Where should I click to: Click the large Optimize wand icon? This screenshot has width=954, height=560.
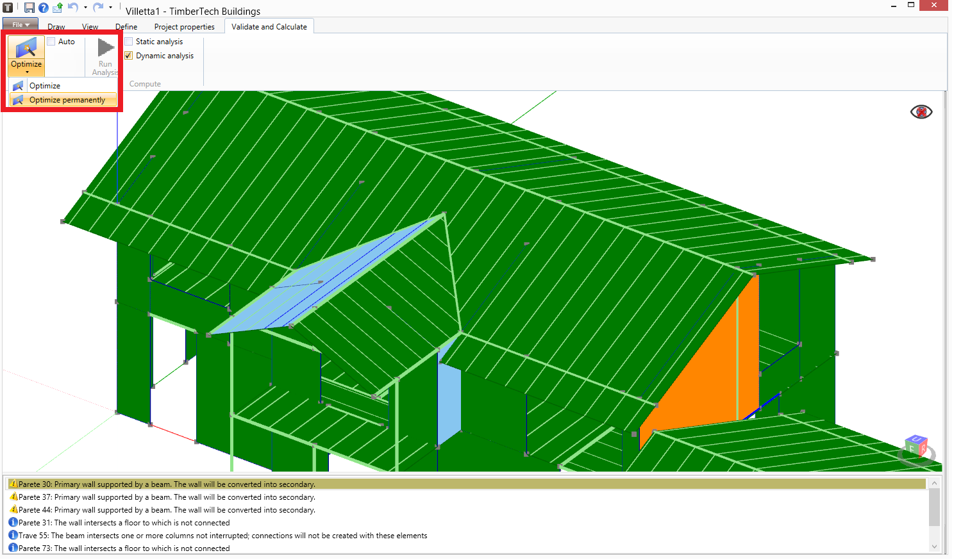click(x=26, y=47)
